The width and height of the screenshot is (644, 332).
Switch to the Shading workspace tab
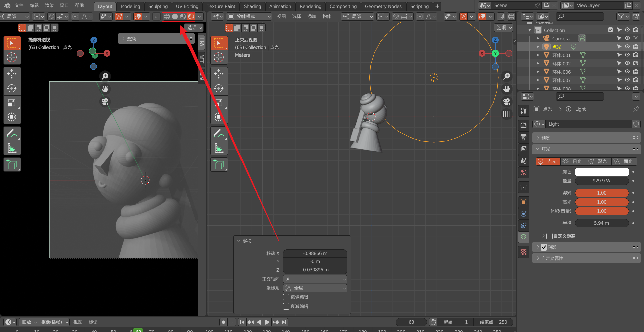[x=252, y=6]
